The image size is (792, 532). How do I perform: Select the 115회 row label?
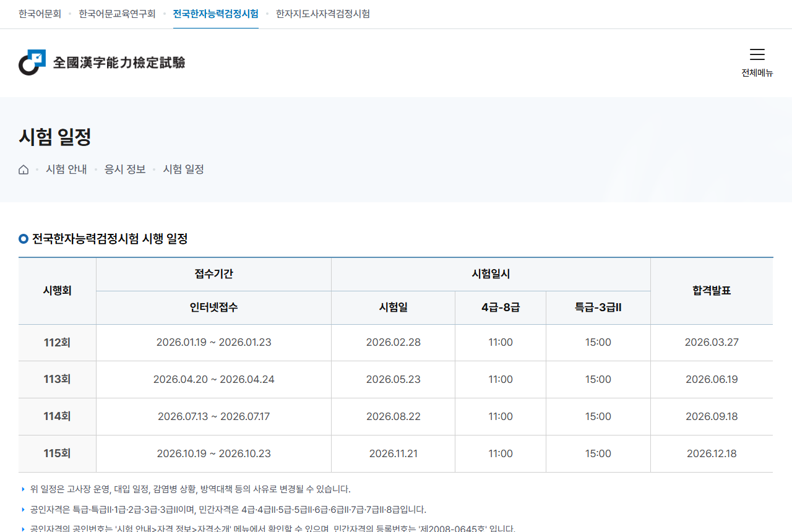(x=57, y=454)
